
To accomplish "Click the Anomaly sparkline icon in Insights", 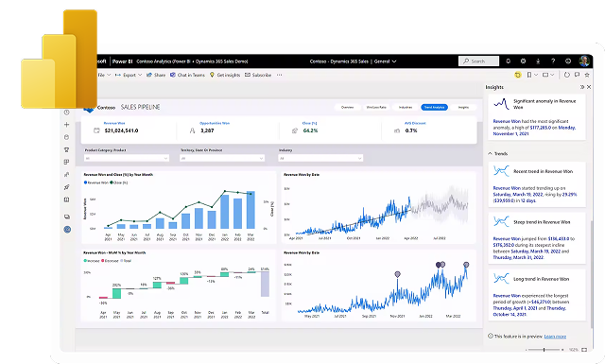I will 501,104.
